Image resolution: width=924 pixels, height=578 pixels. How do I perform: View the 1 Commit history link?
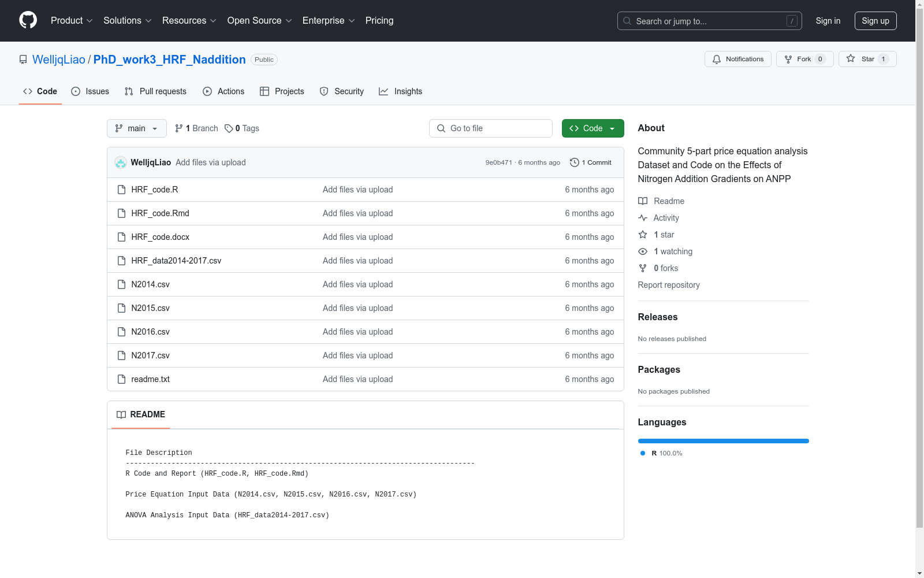coord(591,162)
